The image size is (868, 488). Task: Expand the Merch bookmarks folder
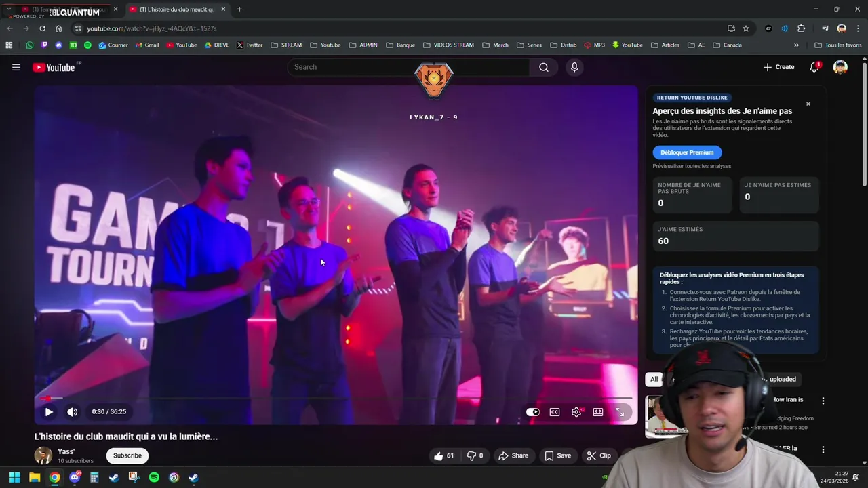(495, 45)
